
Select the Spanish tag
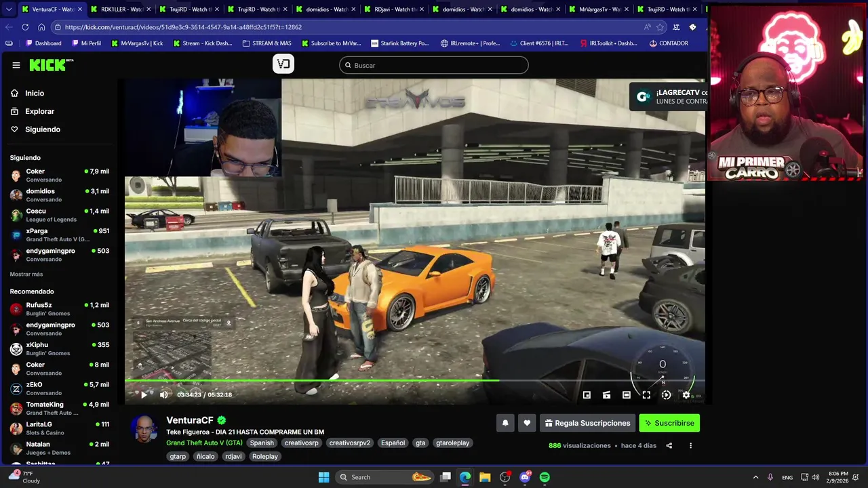coord(262,443)
